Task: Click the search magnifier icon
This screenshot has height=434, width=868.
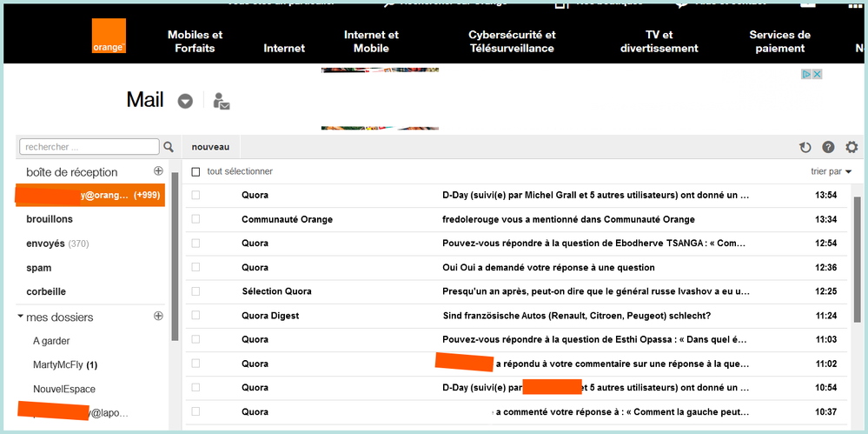Action: (x=169, y=147)
